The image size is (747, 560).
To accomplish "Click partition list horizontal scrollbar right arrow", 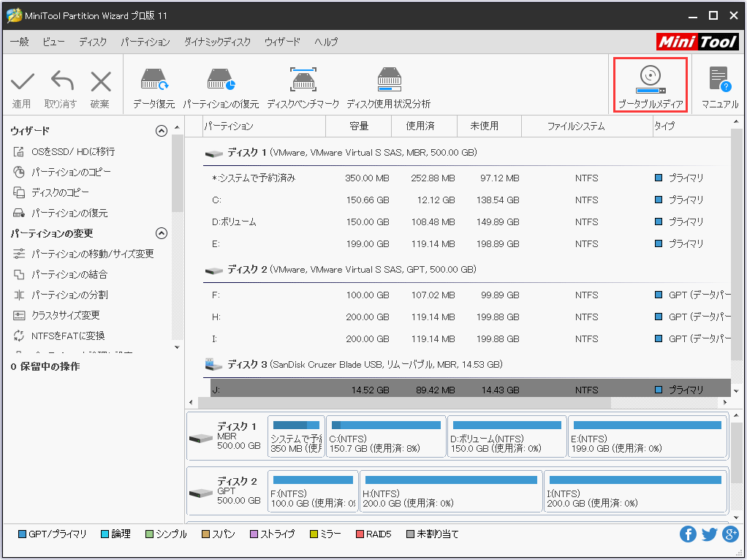I will tap(725, 403).
